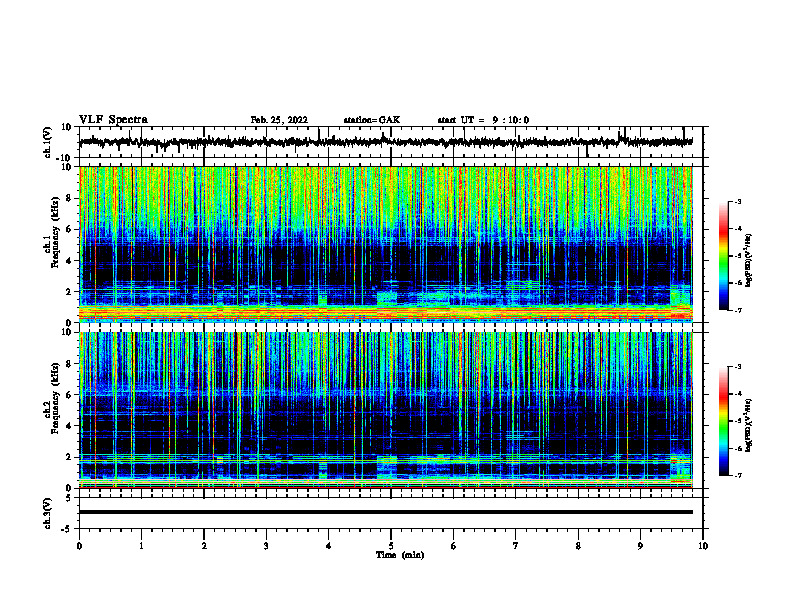The height and width of the screenshot is (612, 792).
Task: Click the "-7" value on ch.1 color bar
Action: 737,310
